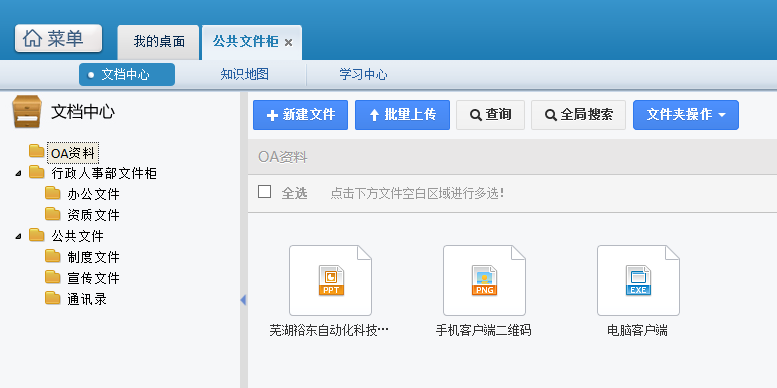Viewport: 777px width, 388px height.
Task: Click the 电脑客户端 file name
Action: pos(637,330)
